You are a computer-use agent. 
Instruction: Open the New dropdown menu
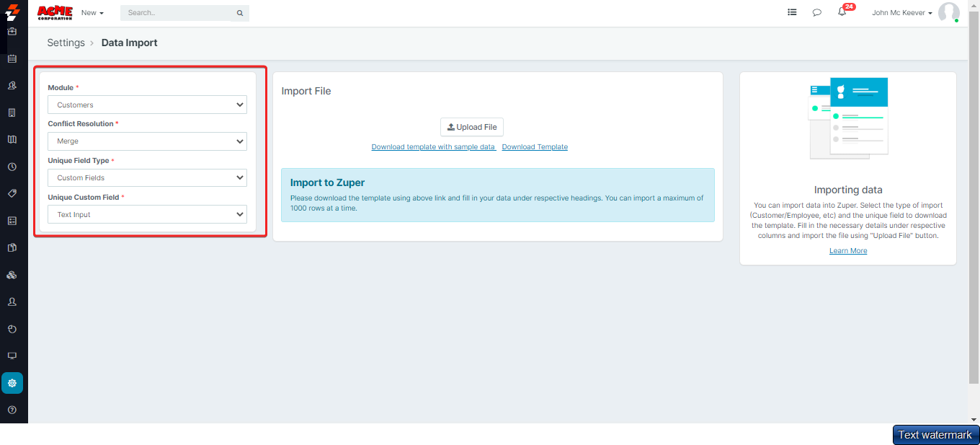click(x=92, y=13)
